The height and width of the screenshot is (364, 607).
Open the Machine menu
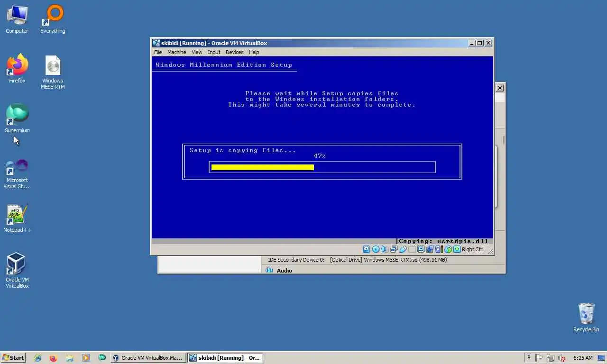tap(176, 52)
